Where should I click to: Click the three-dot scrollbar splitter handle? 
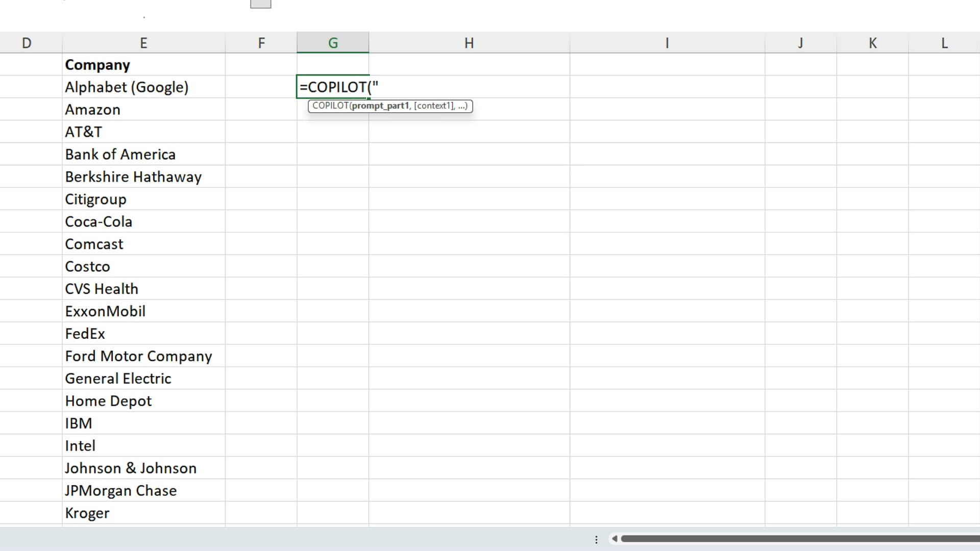(596, 539)
